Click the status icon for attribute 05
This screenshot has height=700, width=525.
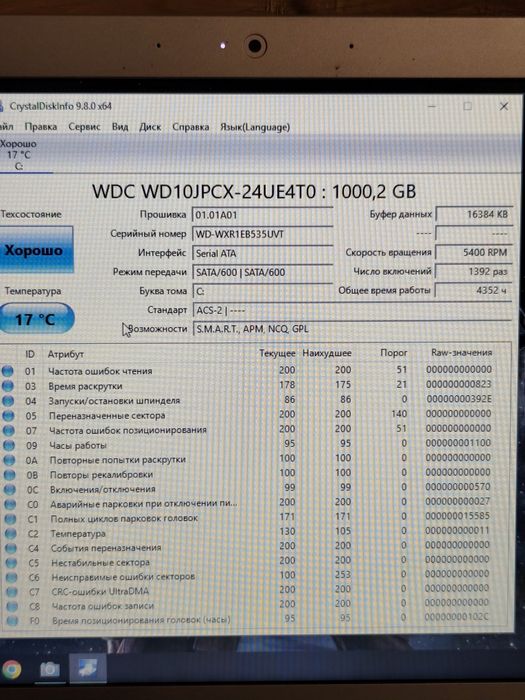(8, 415)
